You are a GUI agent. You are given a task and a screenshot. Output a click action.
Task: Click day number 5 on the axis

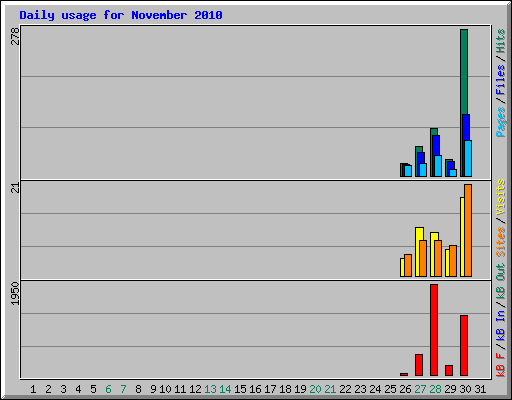pos(93,389)
